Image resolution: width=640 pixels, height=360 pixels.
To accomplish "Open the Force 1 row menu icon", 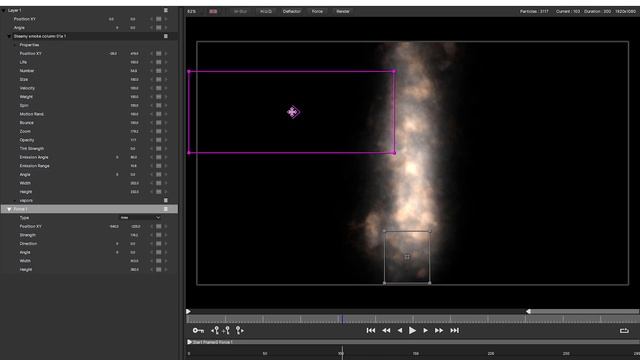I will tap(166, 209).
